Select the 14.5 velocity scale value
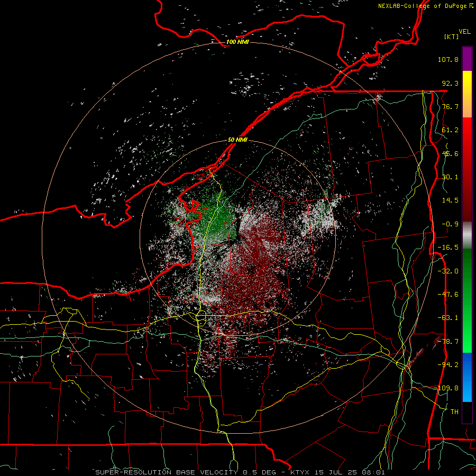Image resolution: width=476 pixels, height=476 pixels. point(450,200)
